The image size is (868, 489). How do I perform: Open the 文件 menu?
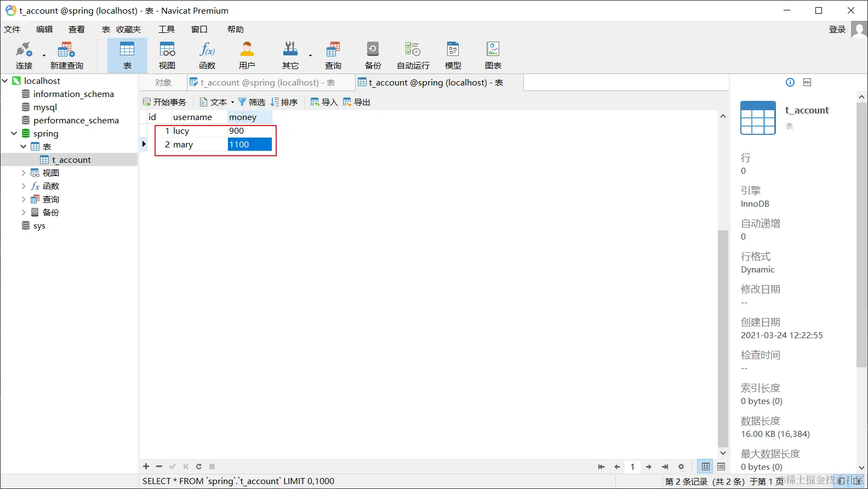[x=12, y=29]
